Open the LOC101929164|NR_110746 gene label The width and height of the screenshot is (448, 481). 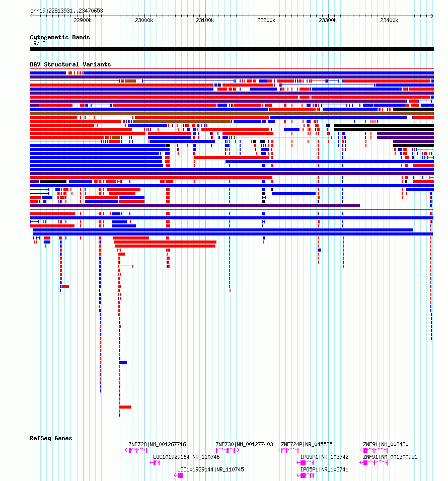click(x=186, y=457)
